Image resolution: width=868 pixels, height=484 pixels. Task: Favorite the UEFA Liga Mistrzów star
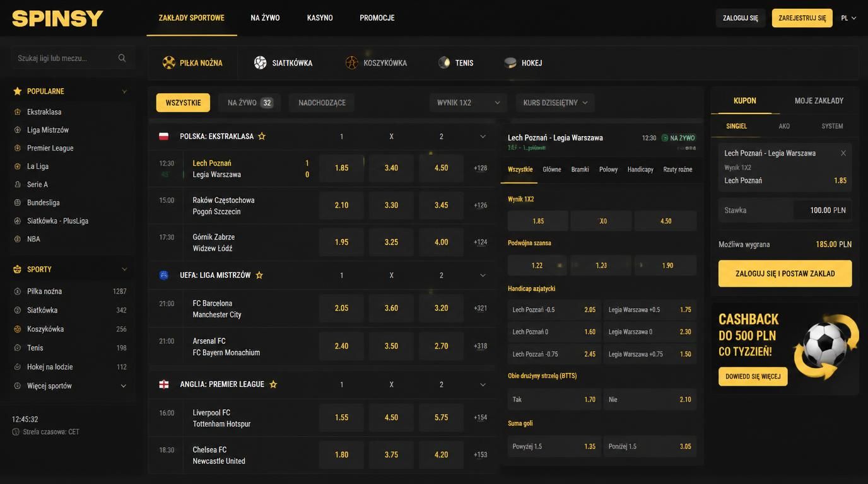pos(259,275)
